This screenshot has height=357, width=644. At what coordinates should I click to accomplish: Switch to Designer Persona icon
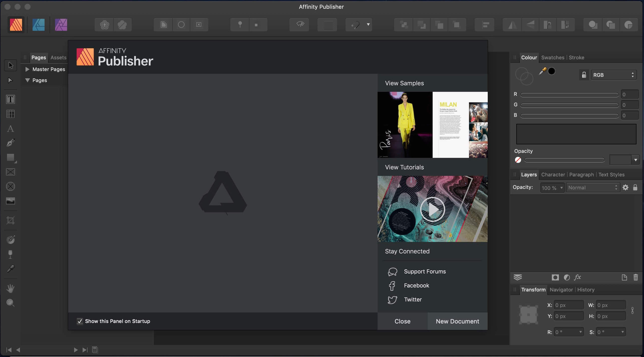click(x=38, y=25)
